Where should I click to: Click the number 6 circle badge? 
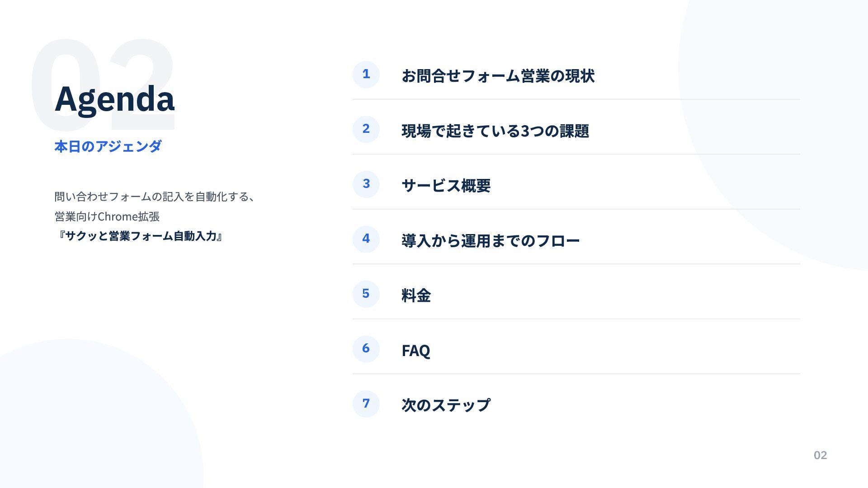(366, 349)
